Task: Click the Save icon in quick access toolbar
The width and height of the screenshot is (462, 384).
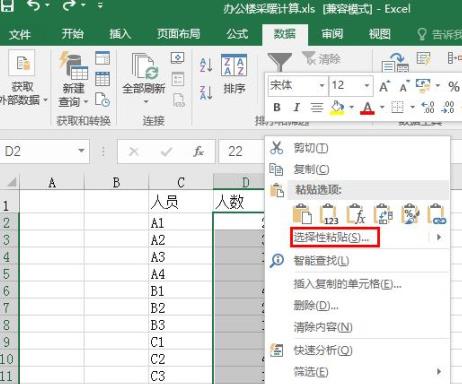Action: [x=7, y=5]
